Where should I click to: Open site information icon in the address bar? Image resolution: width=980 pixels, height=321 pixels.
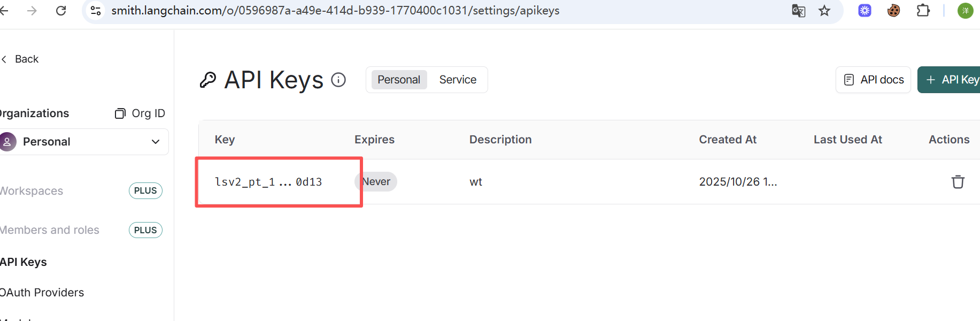pos(96,11)
